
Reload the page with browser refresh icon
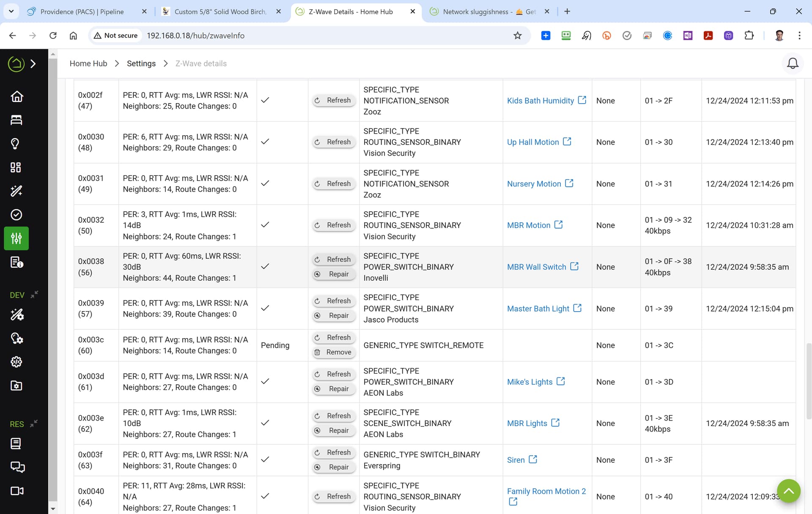[x=53, y=36]
